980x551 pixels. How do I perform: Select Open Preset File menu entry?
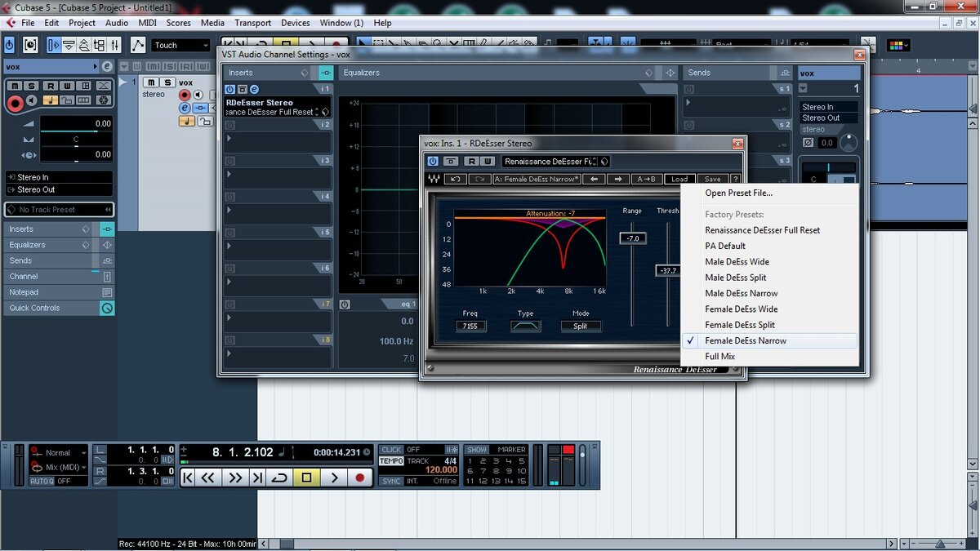(738, 193)
